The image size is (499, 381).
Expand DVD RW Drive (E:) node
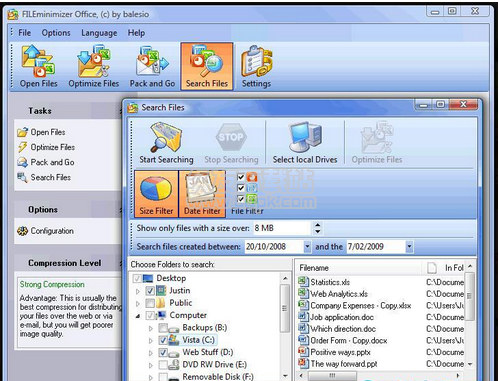151,365
